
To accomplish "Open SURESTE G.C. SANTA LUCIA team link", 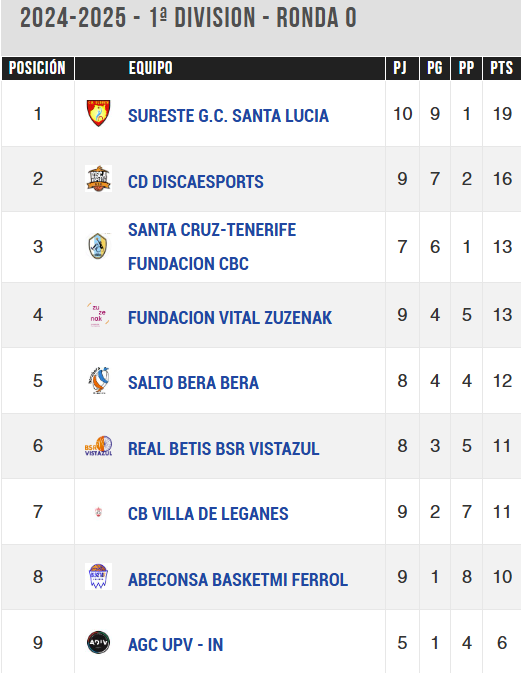I will (228, 115).
